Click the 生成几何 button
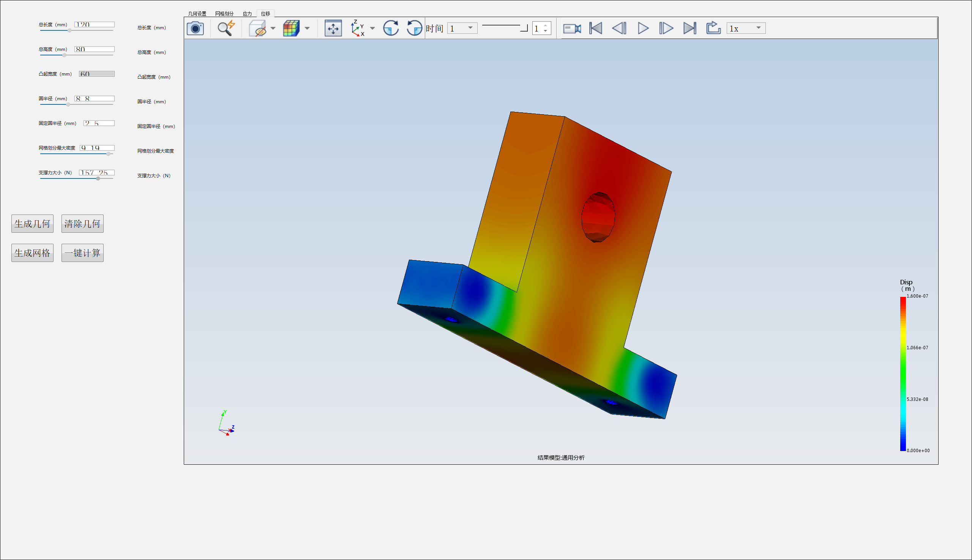The height and width of the screenshot is (560, 972). click(32, 224)
